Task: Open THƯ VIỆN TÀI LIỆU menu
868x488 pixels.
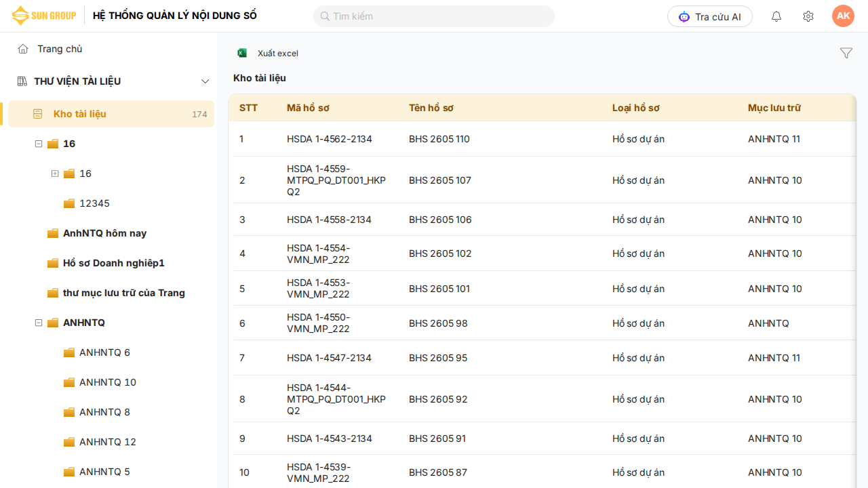Action: coord(77,81)
